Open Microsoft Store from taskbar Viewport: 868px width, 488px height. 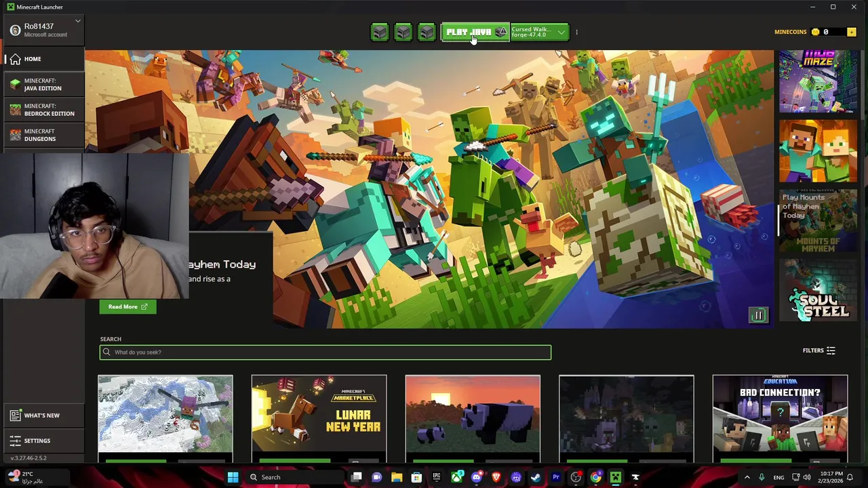point(416,477)
